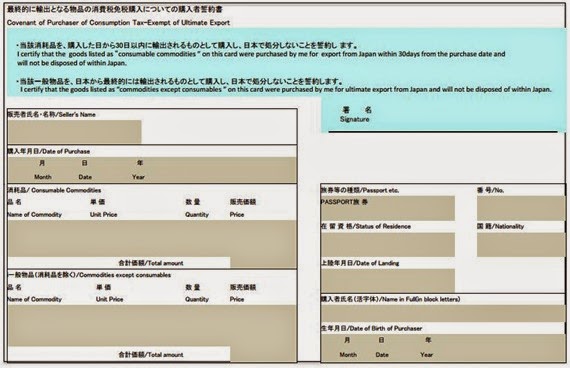Screen dimensions: 570x368
Task: Click 'Quantity' header in Consumable Commodities section
Action: [197, 215]
